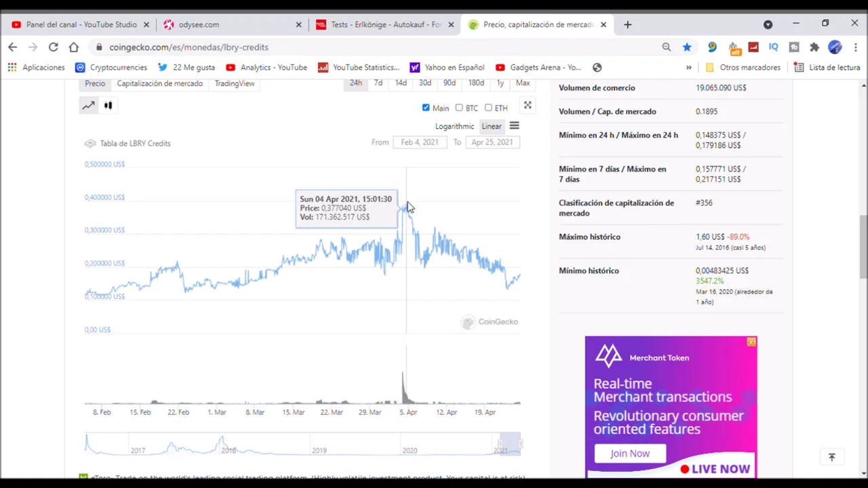Open the chart hamburger export menu
The image size is (868, 488).
pos(514,126)
